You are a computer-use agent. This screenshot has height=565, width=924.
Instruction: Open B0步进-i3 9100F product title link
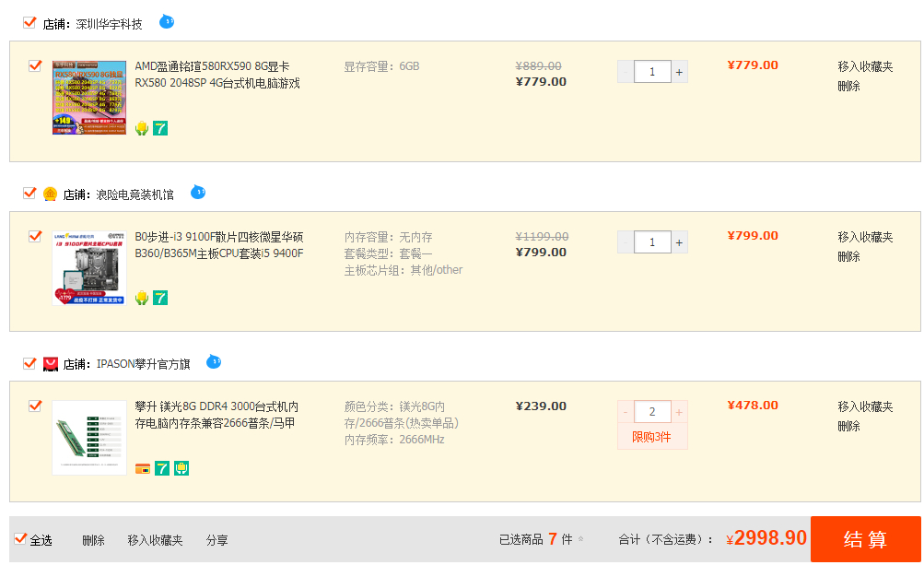(x=219, y=245)
